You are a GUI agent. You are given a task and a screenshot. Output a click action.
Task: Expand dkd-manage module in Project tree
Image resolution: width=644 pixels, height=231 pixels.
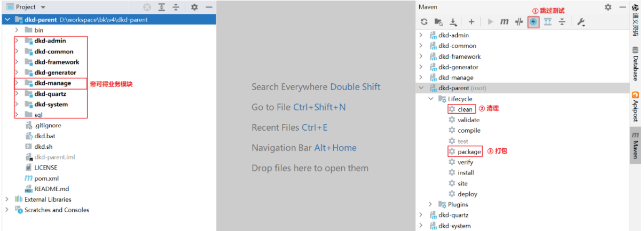[17, 83]
